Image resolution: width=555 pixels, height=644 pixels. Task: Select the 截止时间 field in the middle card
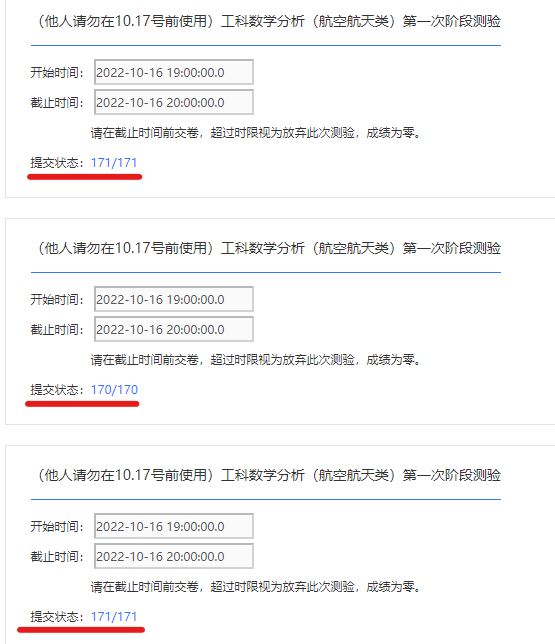[x=174, y=329]
